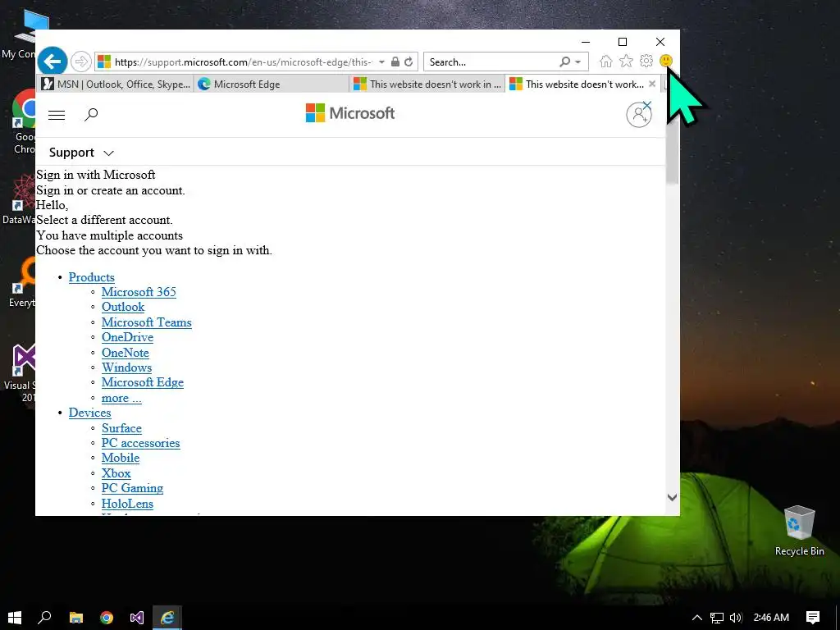Open the Outlook link
This screenshot has width=840, height=630.
(x=123, y=307)
